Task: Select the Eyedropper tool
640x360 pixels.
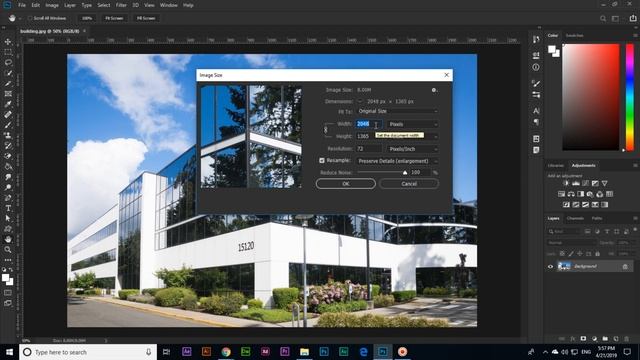Action: (x=8, y=104)
